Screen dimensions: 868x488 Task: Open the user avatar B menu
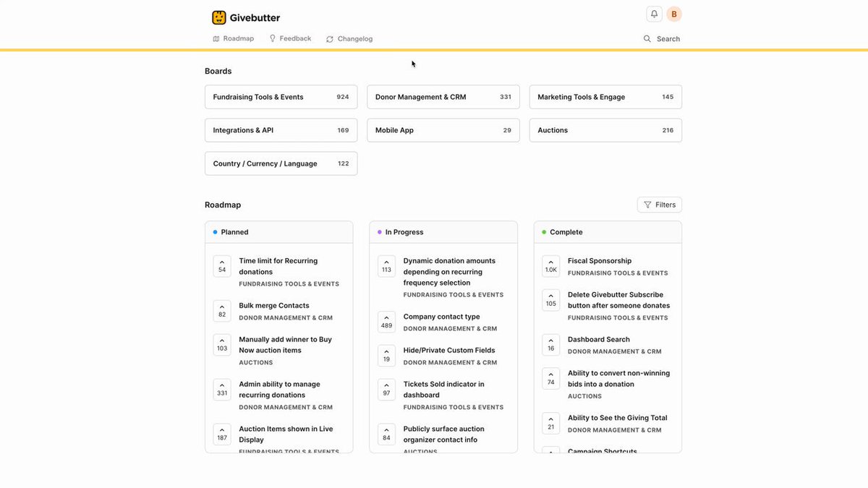click(x=674, y=14)
